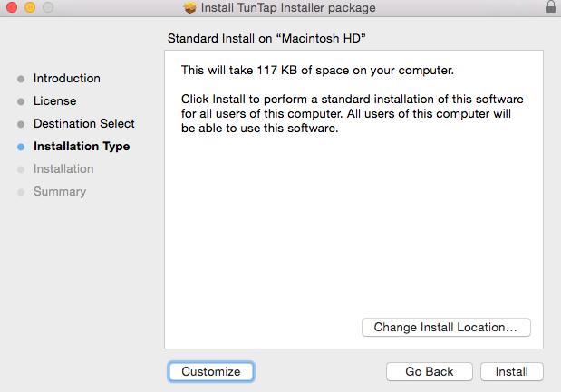The width and height of the screenshot is (561, 392).
Task: Click the lock icon in title bar
Action: pyautogui.click(x=551, y=6)
